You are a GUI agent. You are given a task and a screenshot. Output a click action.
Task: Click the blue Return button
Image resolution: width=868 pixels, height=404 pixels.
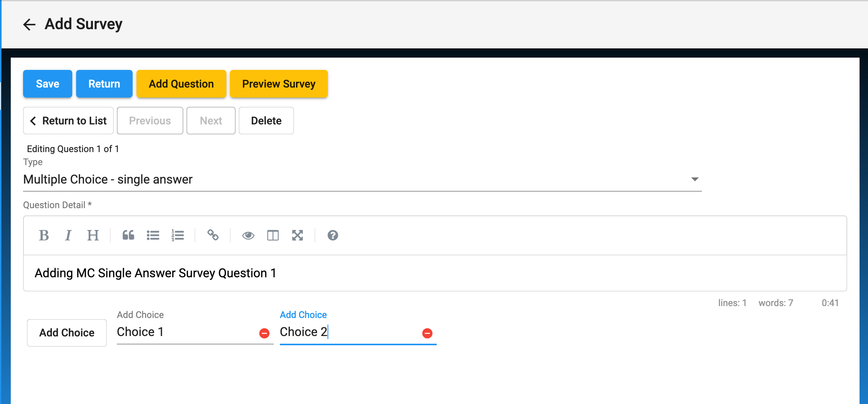pos(104,84)
